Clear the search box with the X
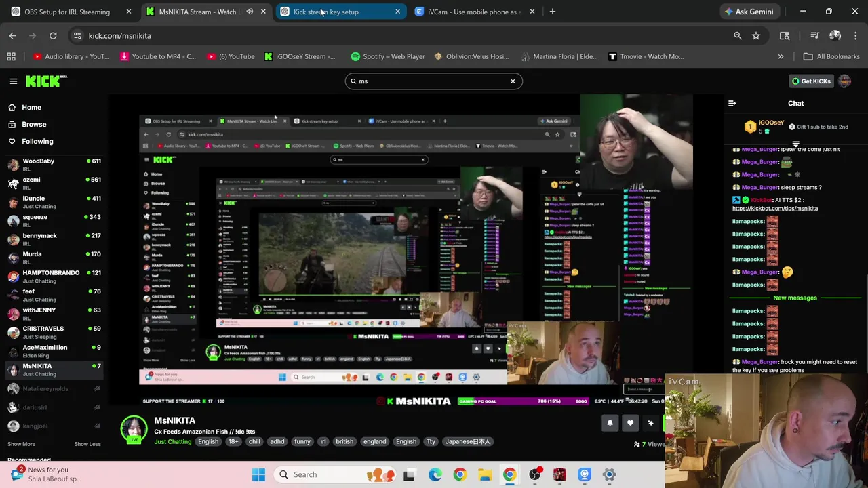 (x=513, y=81)
